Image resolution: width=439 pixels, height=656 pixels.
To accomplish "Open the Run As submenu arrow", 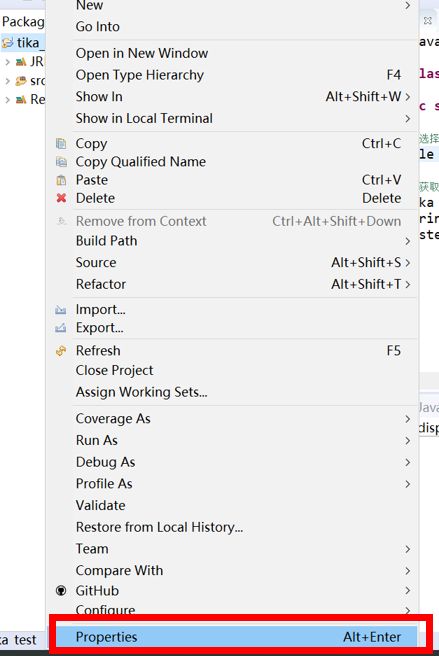I will (408, 441).
